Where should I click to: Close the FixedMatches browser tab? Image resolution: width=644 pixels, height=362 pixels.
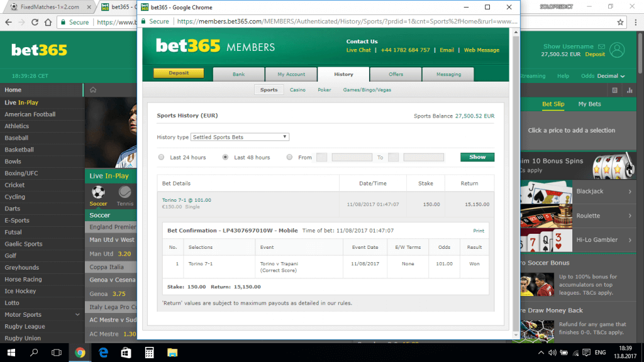tap(89, 7)
